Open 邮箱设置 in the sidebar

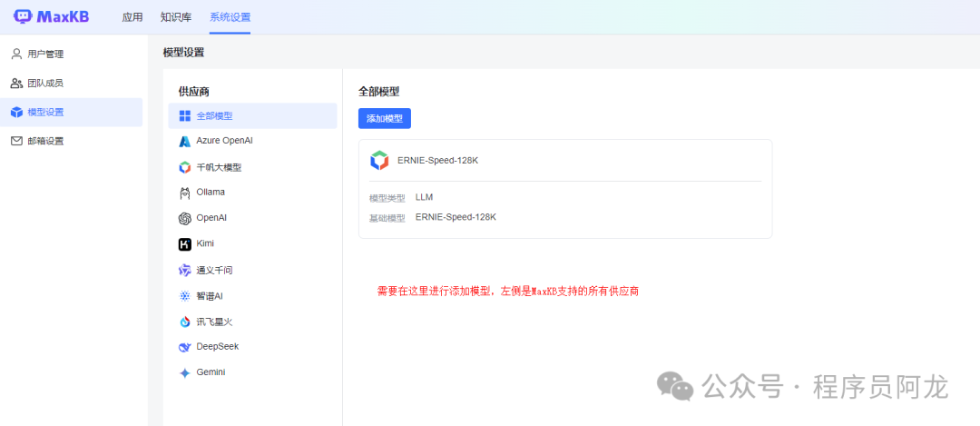[72, 142]
